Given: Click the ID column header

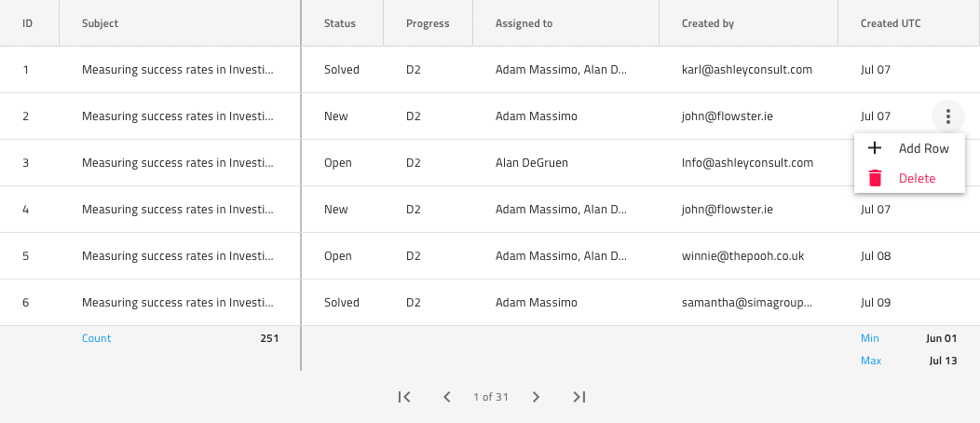Looking at the screenshot, I should 28,23.
